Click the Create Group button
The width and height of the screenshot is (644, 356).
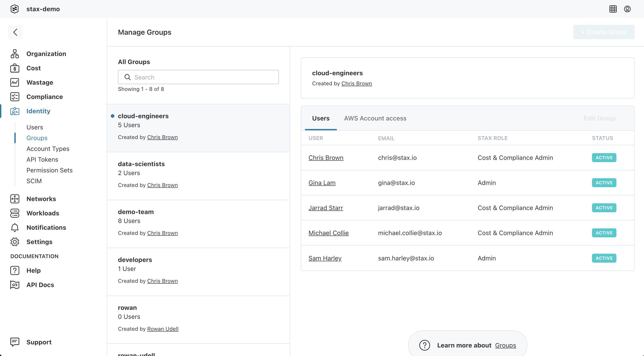604,32
